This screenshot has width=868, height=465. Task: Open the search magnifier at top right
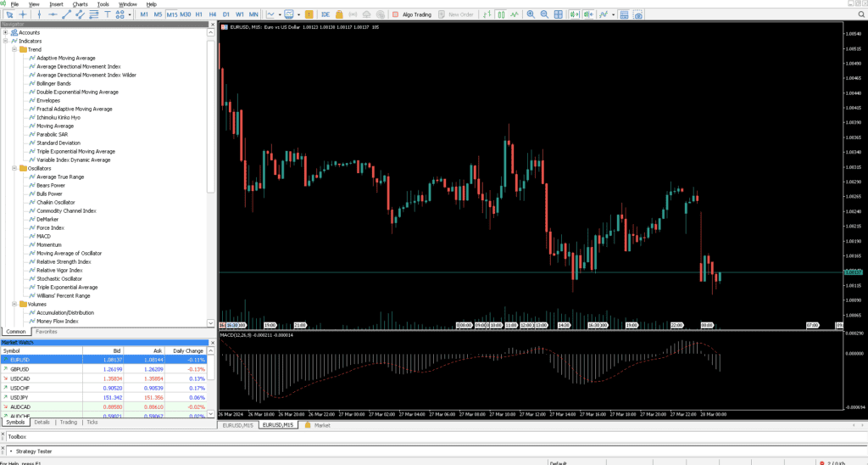point(861,14)
